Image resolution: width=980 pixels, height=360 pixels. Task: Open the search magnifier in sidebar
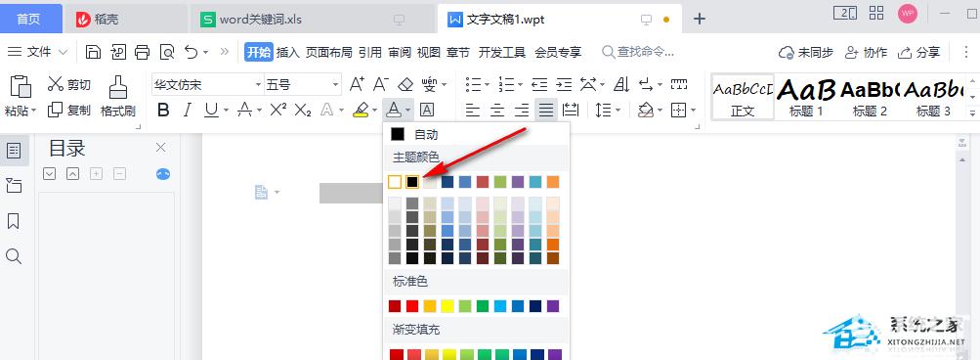[13, 256]
